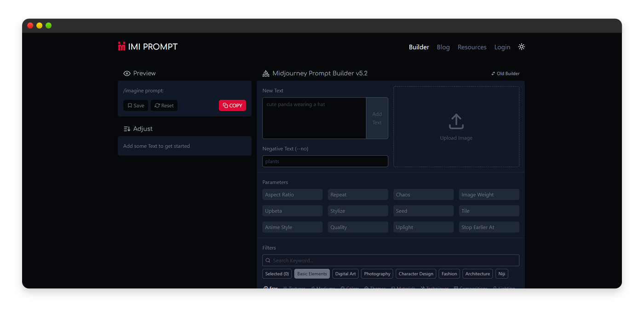This screenshot has height=322, width=644.
Task: Click the '/imagine prompt:' preview text
Action: click(x=144, y=91)
